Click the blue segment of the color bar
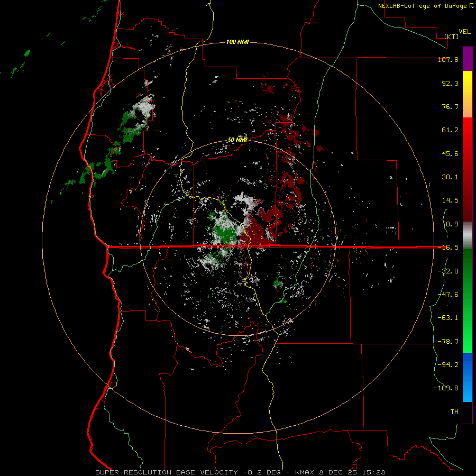The height and width of the screenshot is (476, 476). [467, 377]
